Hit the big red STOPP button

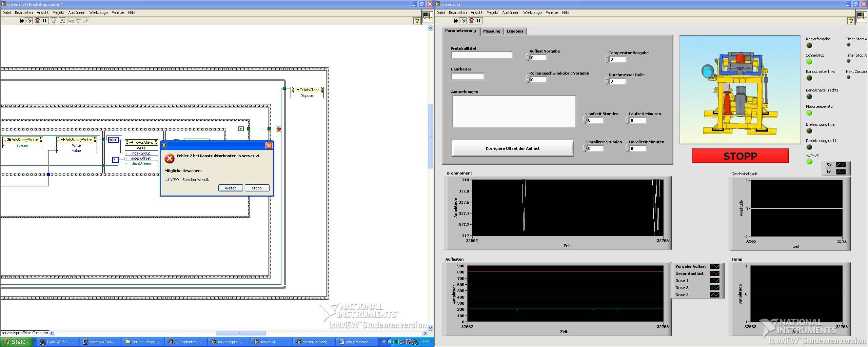click(x=741, y=156)
